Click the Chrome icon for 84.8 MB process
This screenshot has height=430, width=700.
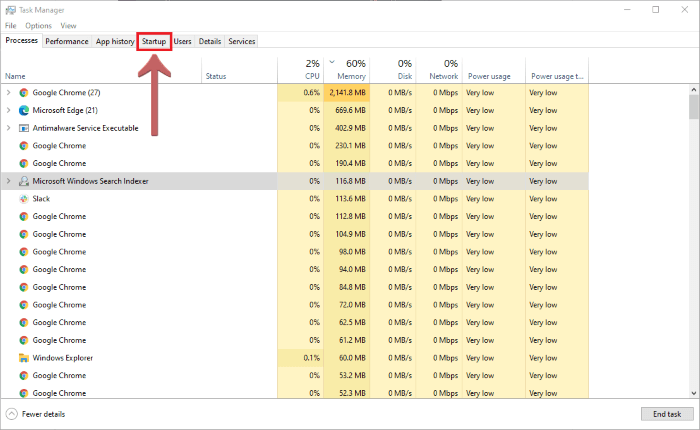pos(24,287)
